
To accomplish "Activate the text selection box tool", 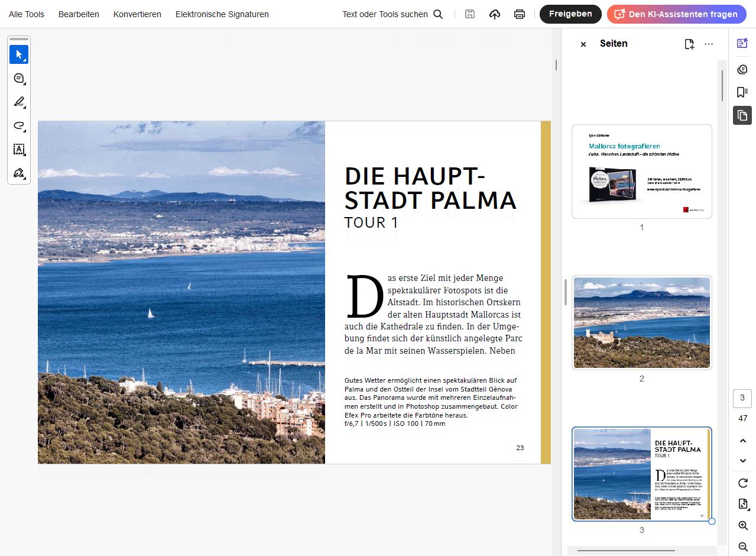I will coord(19,149).
